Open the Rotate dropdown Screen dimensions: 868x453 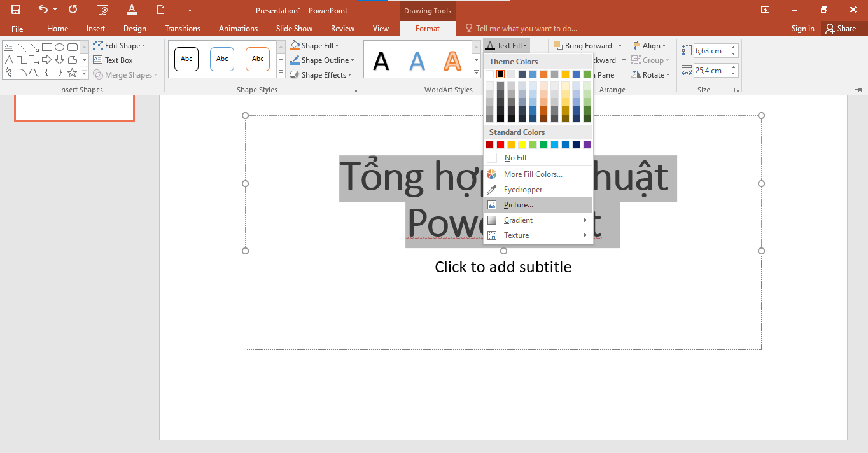(650, 75)
